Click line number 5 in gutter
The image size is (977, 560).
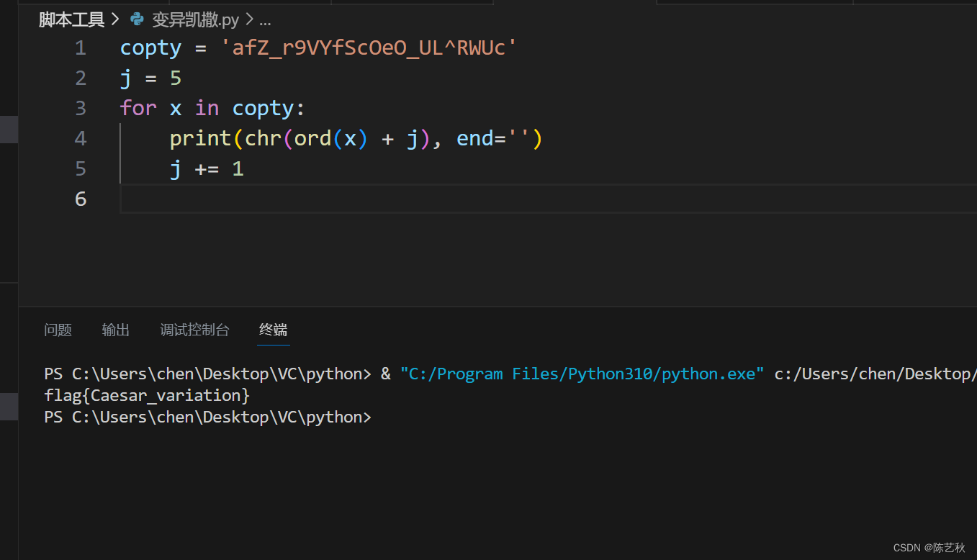coord(81,169)
